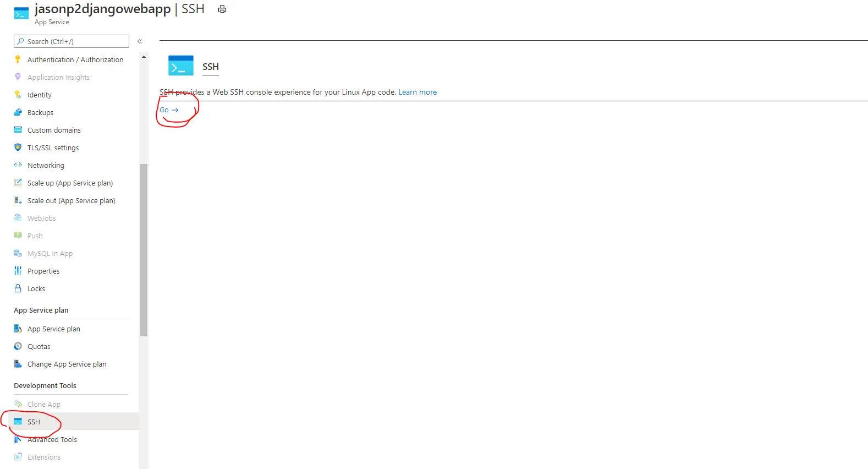Screen dimensions: 868x469
Task: Select Extensions in the sidebar
Action: (44, 457)
